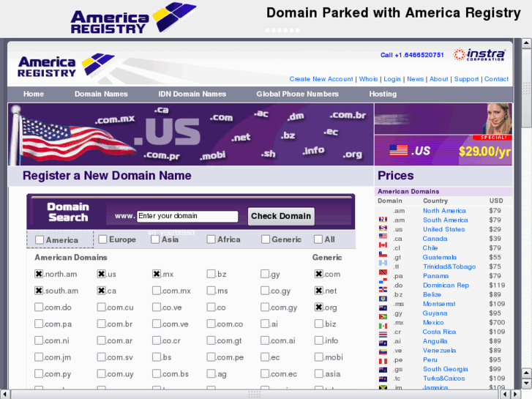
Task: Open the Domain Names menu
Action: pos(101,94)
